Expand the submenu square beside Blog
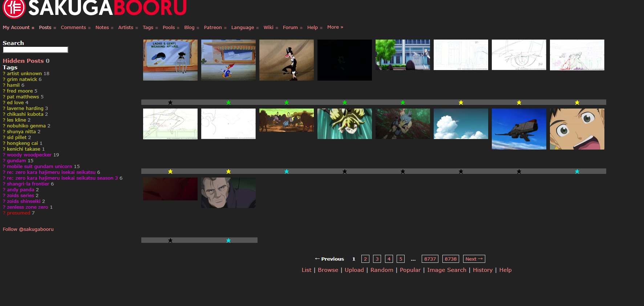Screen dimensions: 644x306 pyautogui.click(x=198, y=28)
